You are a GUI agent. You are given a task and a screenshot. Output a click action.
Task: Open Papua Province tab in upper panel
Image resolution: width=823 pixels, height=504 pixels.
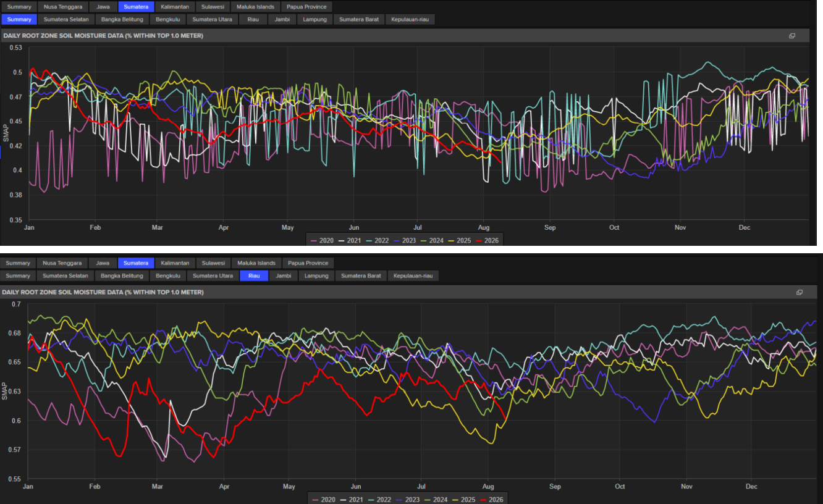[x=306, y=7]
